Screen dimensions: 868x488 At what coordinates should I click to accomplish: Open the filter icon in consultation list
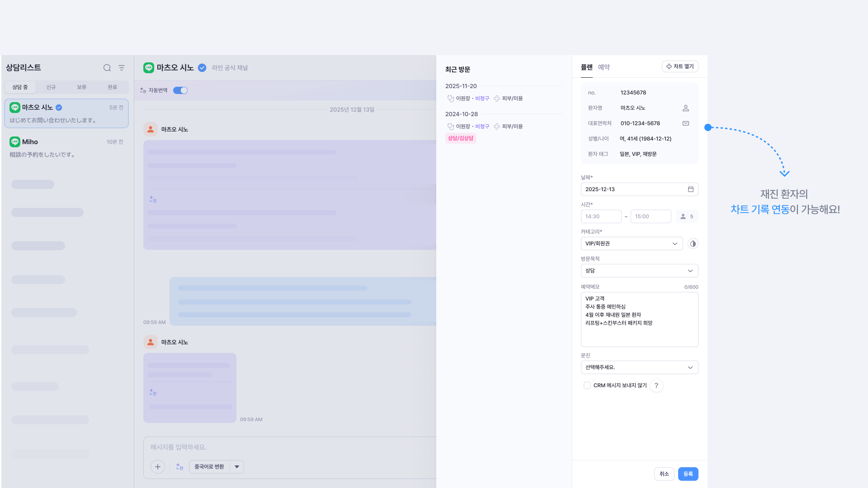coord(122,68)
